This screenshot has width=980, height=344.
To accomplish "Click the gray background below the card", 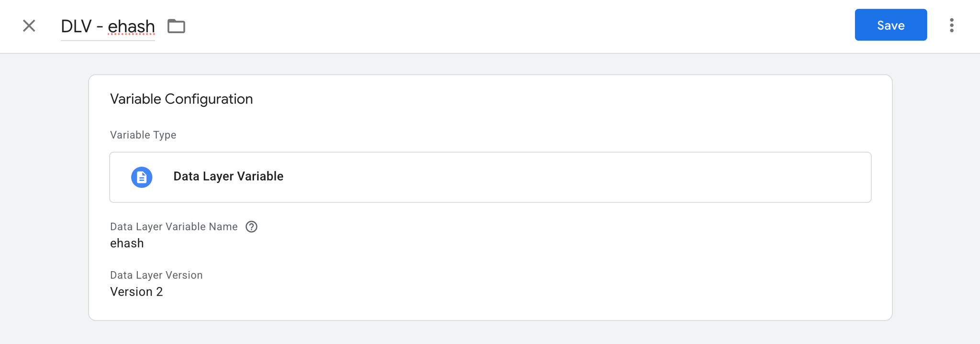I will (x=490, y=333).
